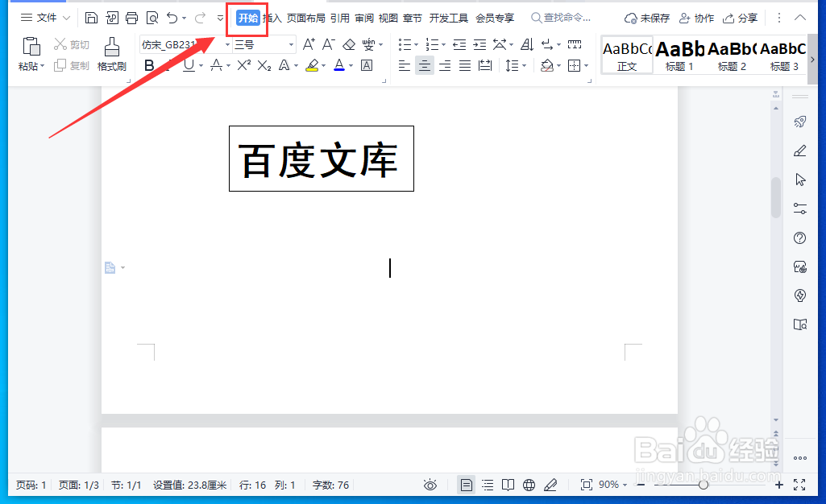The height and width of the screenshot is (504, 826).
Task: Click the 协作 (Collaborate) button
Action: (696, 18)
